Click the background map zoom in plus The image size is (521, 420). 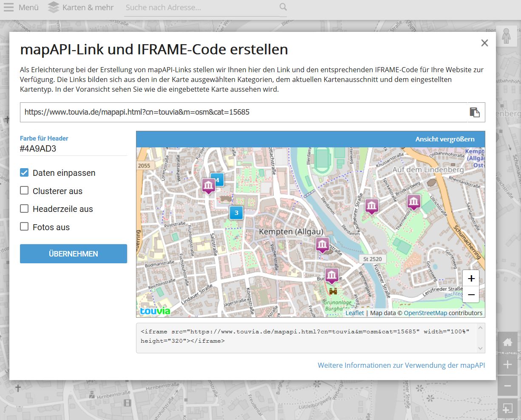tap(507, 364)
